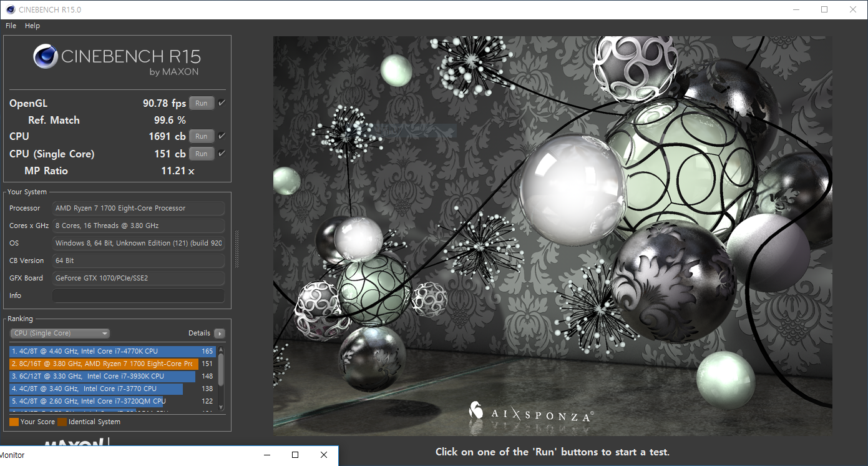Click the ranking list scroll-up arrow

click(x=220, y=349)
